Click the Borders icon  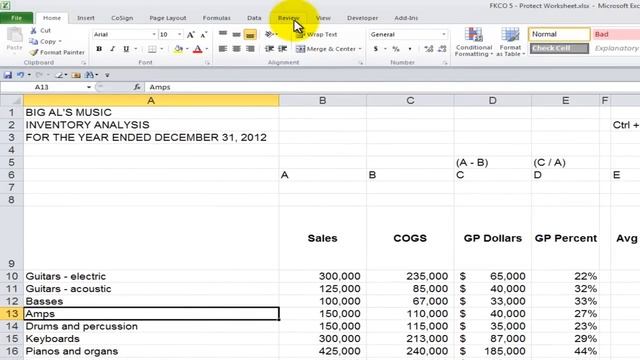click(152, 49)
